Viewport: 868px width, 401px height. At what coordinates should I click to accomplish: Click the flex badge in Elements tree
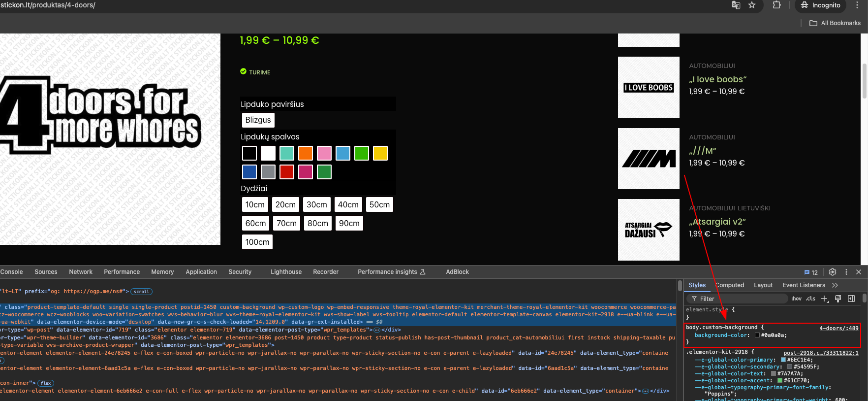[x=46, y=383]
